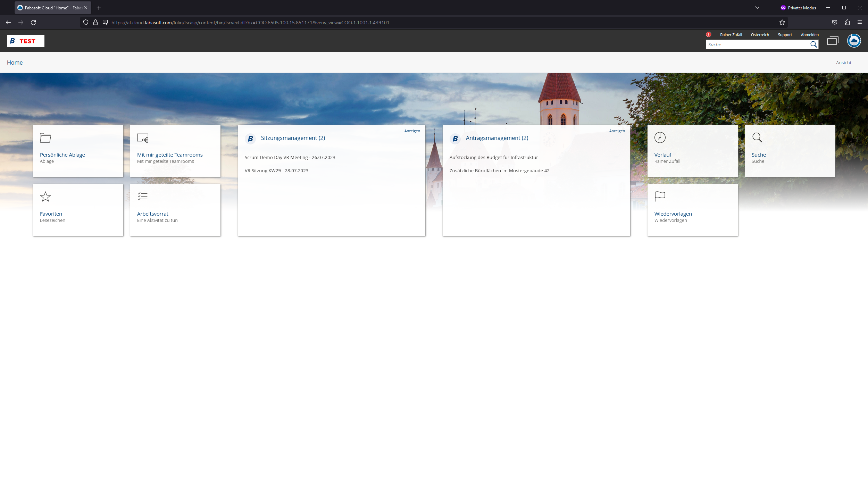Open the Ansicht view menu

pyautogui.click(x=843, y=62)
